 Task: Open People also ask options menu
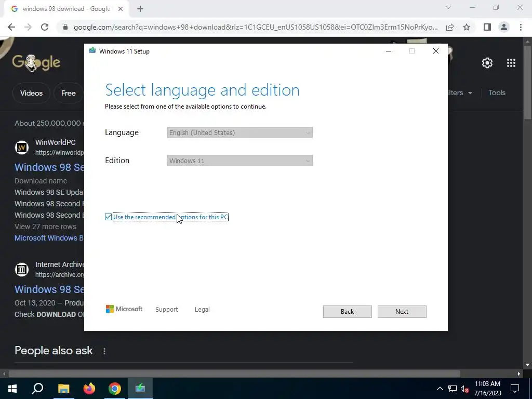104,351
